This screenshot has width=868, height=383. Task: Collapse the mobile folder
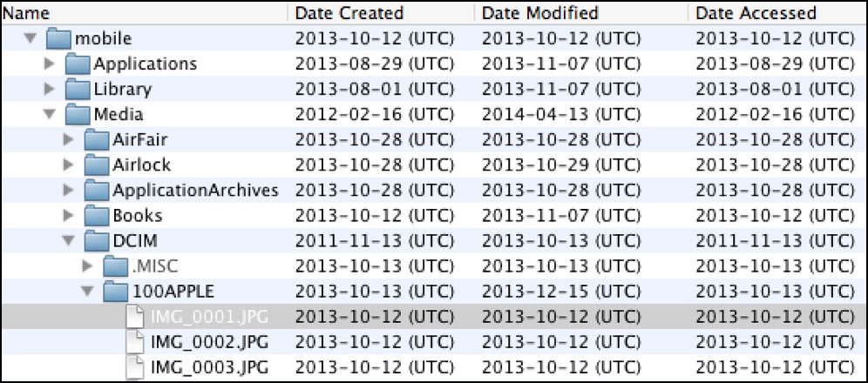click(31, 38)
